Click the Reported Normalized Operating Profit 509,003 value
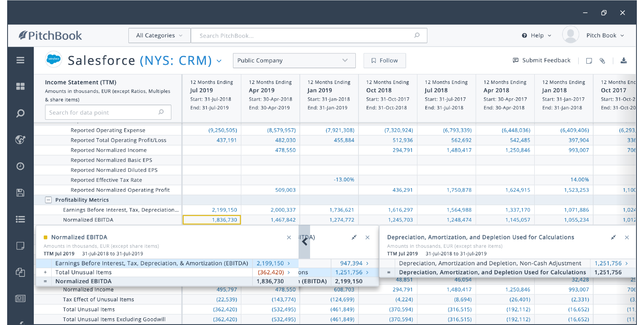This screenshot has width=644, height=325. click(x=285, y=190)
